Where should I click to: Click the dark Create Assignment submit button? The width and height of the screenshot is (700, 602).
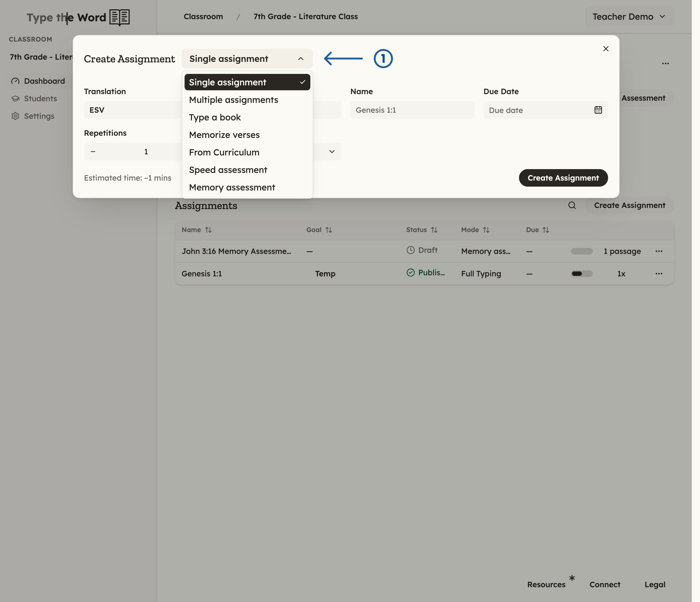tap(563, 178)
